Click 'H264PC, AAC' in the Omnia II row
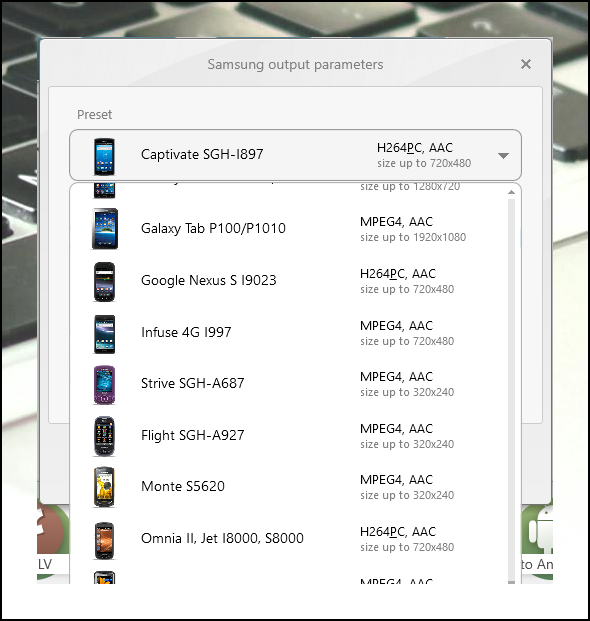 398,531
